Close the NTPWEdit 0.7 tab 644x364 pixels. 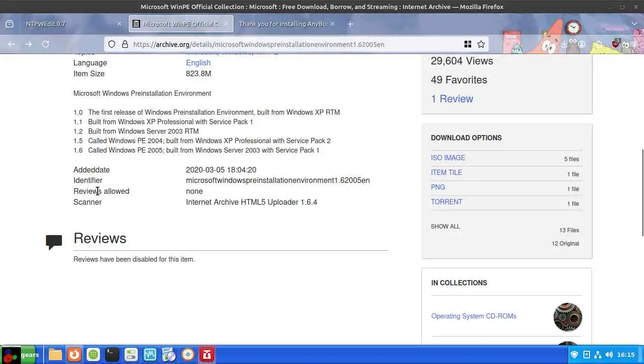tap(119, 24)
